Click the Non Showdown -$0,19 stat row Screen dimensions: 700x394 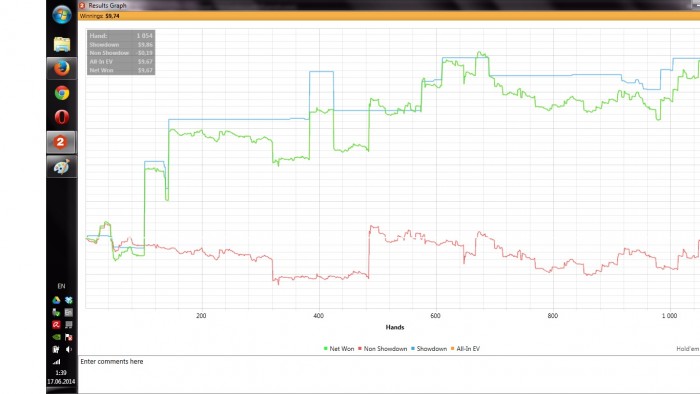[x=121, y=53]
